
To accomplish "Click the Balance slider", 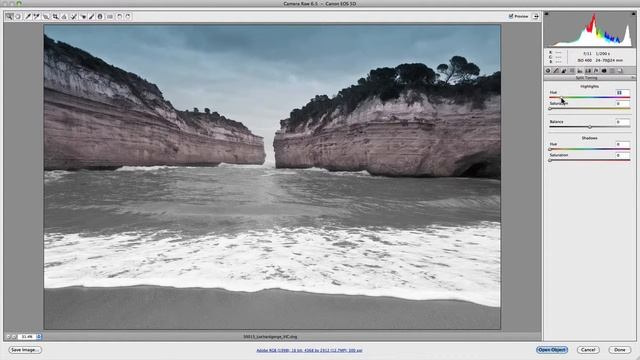I will coord(589,127).
